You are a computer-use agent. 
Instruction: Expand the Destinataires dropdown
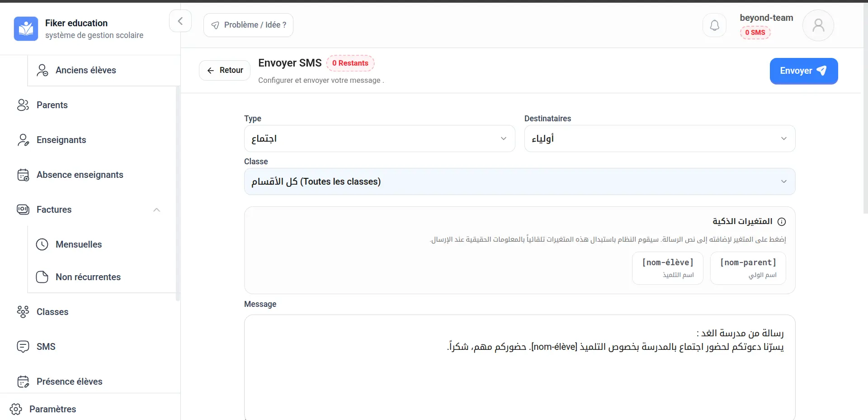click(659, 138)
